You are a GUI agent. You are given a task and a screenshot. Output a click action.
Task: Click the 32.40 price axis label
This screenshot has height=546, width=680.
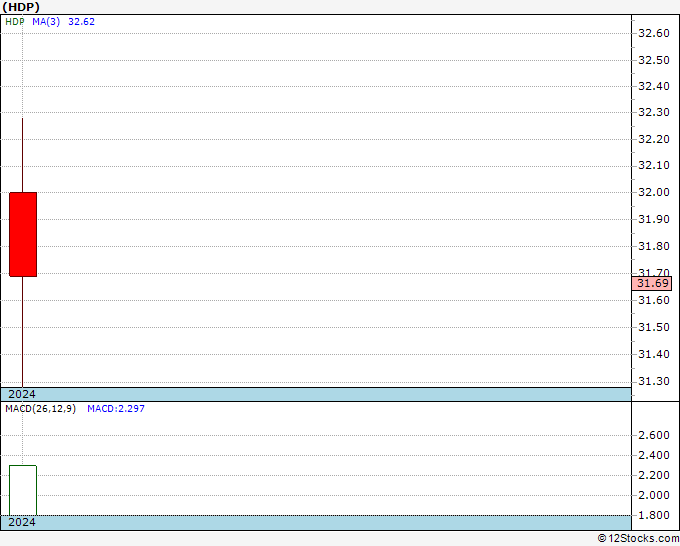[x=654, y=86]
